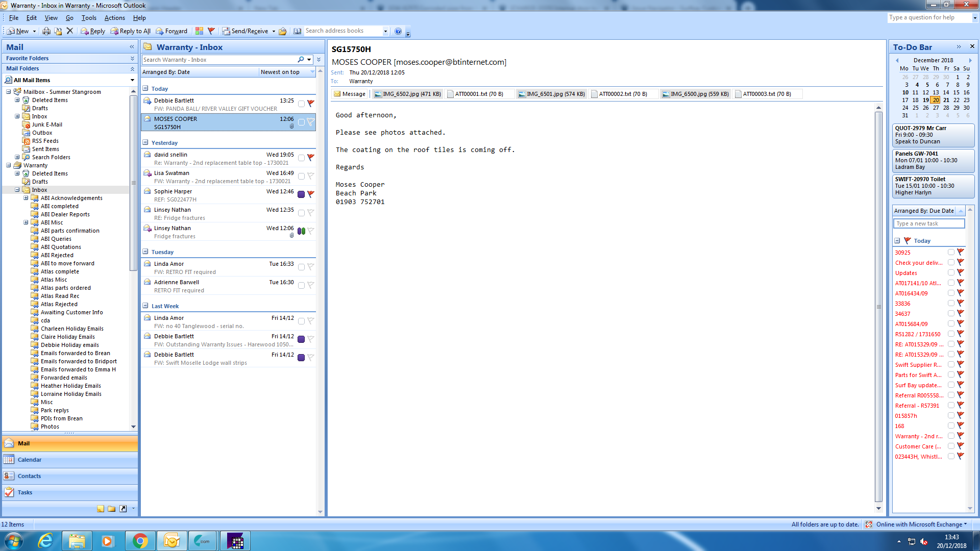Click the Follow Up flag toolbar icon
Screen dimensions: 980x551
point(211,31)
